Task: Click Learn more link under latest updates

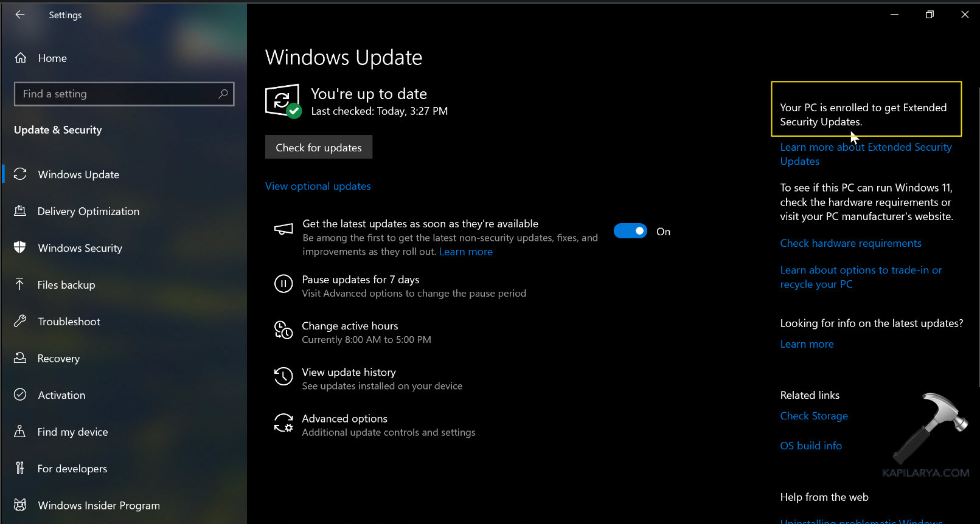Action: click(x=466, y=252)
